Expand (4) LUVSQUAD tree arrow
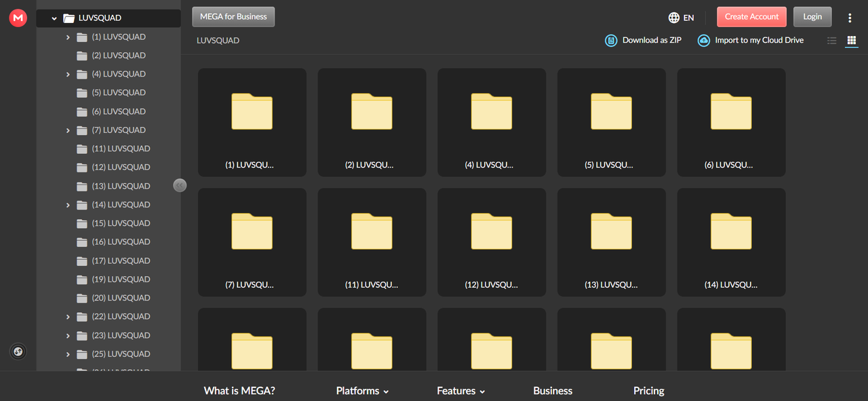 coord(68,75)
